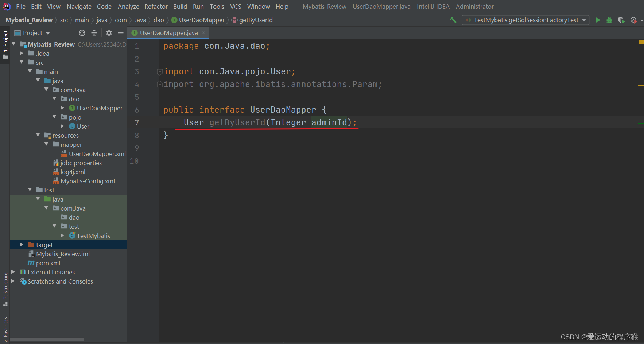
Task: Click the yellow inspection indicator at editor top right
Action: (x=641, y=42)
